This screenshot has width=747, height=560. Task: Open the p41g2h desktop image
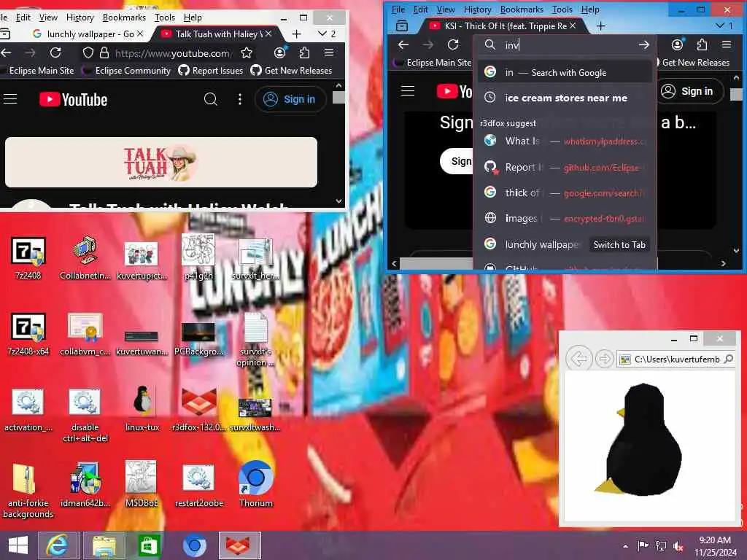coord(198,258)
